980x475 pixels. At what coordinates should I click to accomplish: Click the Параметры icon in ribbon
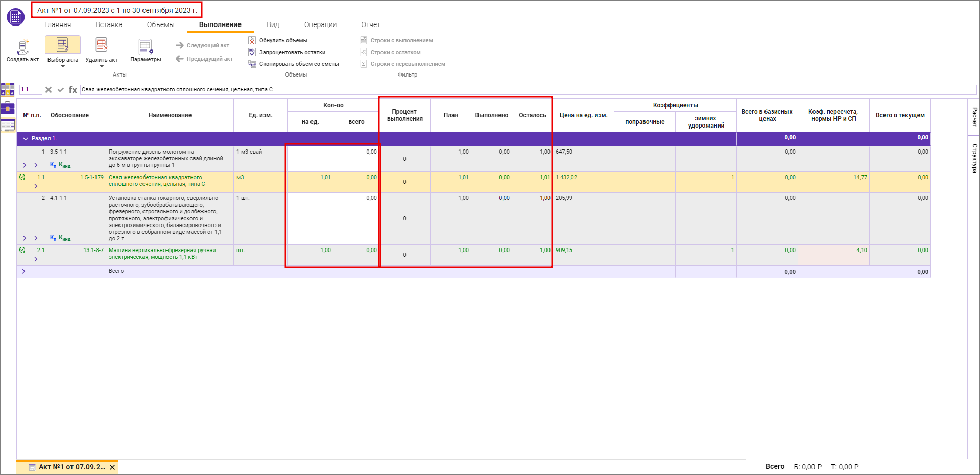click(x=146, y=47)
